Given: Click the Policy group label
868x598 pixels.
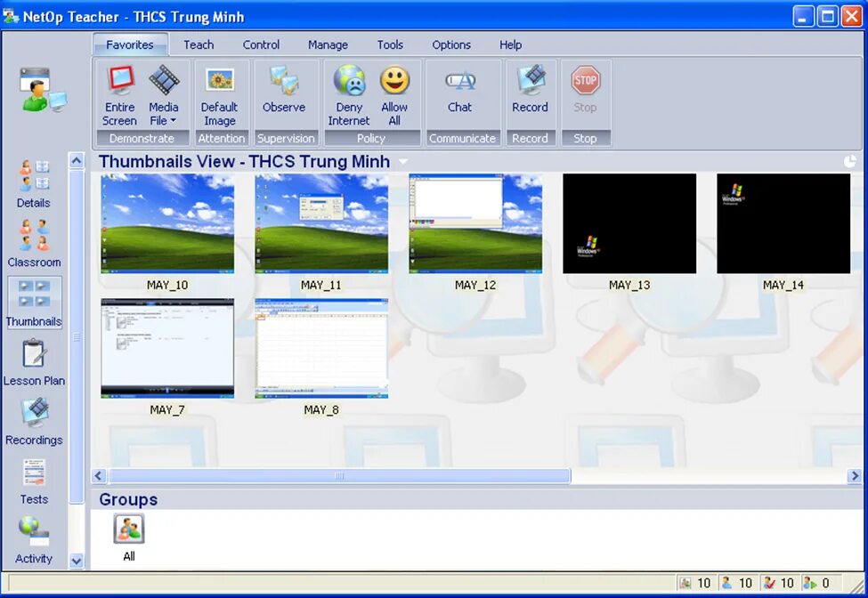Looking at the screenshot, I should pos(371,138).
